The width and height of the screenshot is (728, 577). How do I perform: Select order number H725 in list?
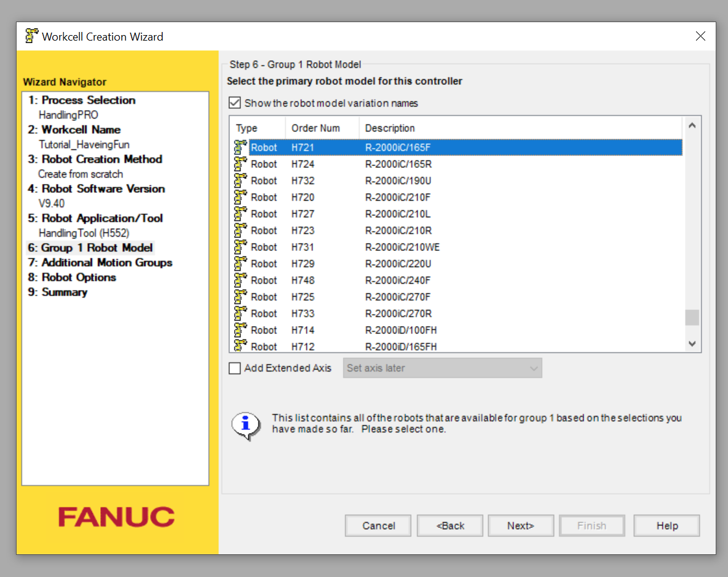(303, 297)
